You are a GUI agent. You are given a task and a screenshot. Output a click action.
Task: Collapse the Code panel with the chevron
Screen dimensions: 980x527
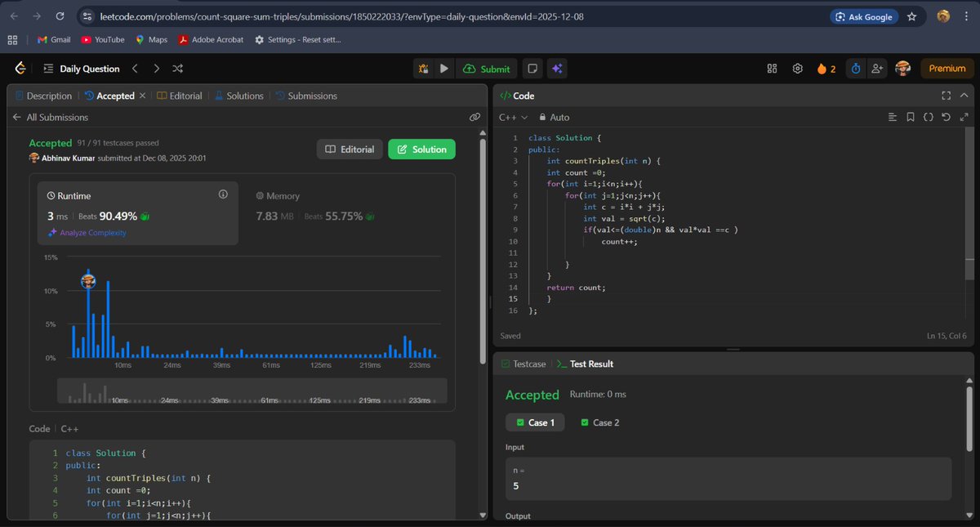coord(964,96)
